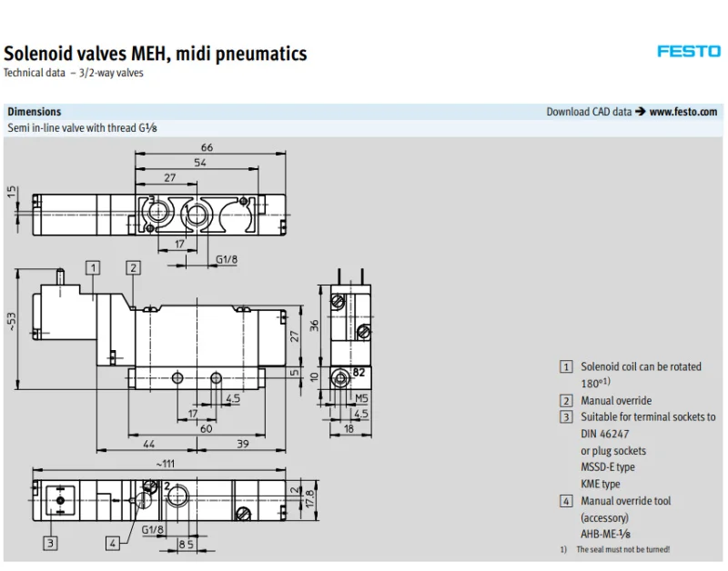Click legend box 4 beside 'Manual override tool'

pos(566,501)
